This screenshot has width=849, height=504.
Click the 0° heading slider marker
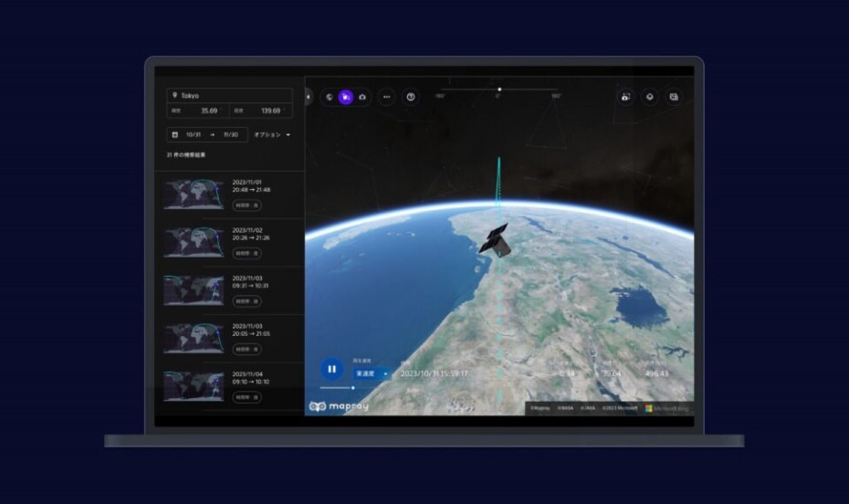tap(499, 89)
